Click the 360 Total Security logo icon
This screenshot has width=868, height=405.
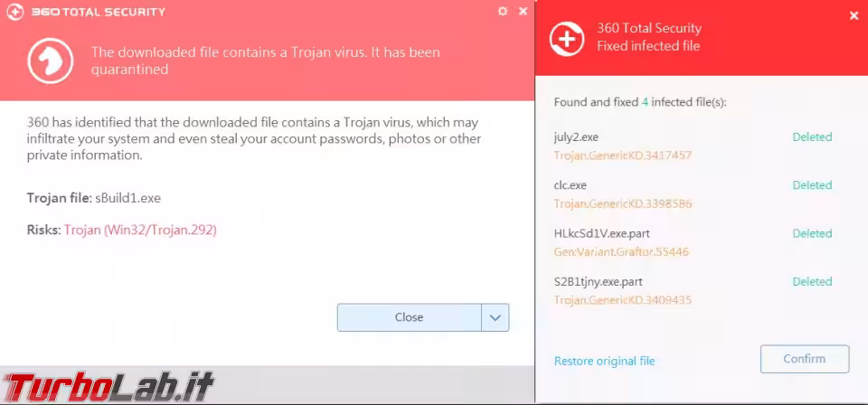15,12
